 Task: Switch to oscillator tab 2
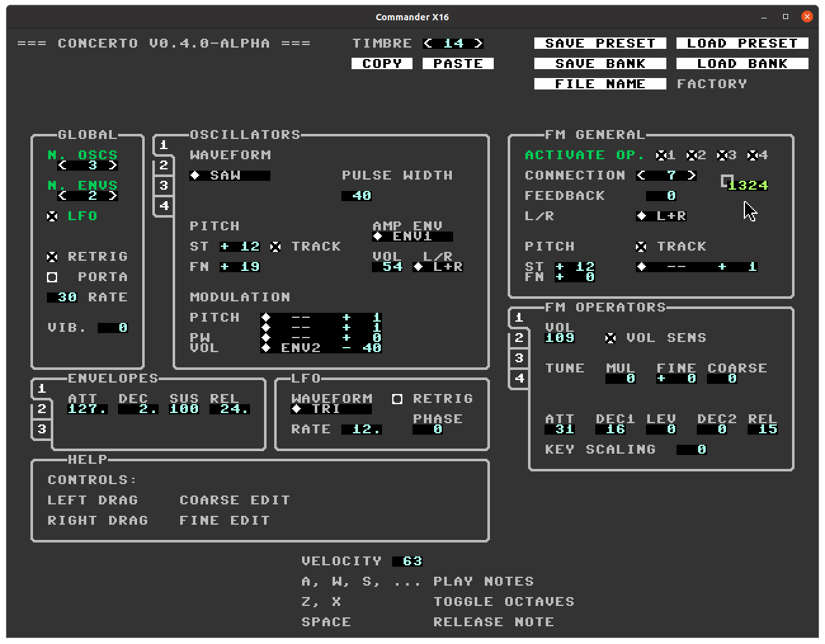point(164,165)
